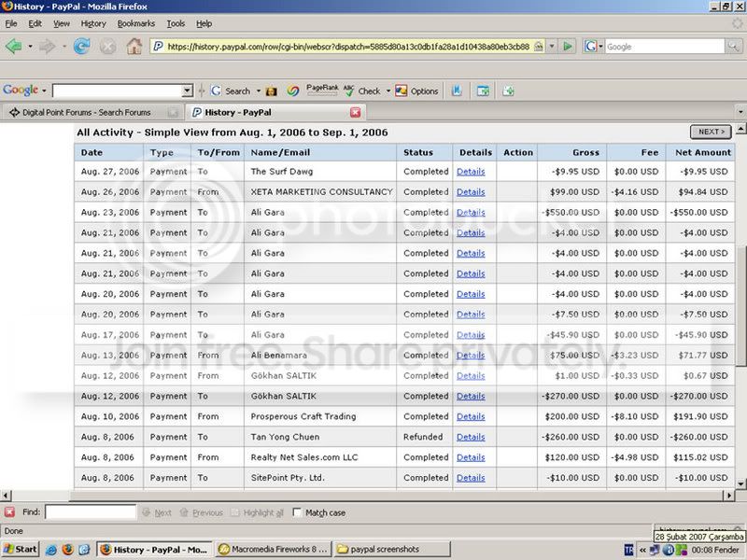Click the Gökhan SALTIK -$270.00 USD gross cell

tap(571, 396)
